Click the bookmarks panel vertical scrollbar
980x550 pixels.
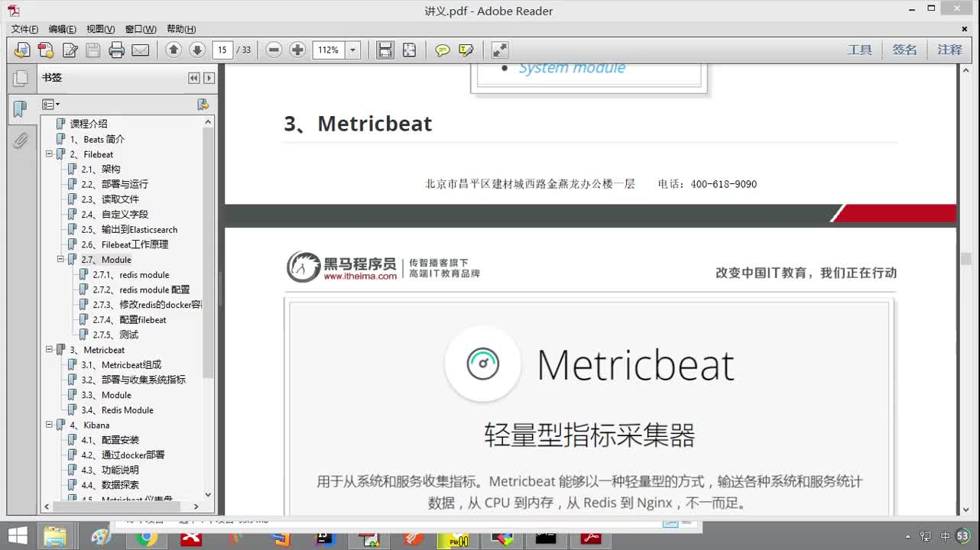coord(208,252)
